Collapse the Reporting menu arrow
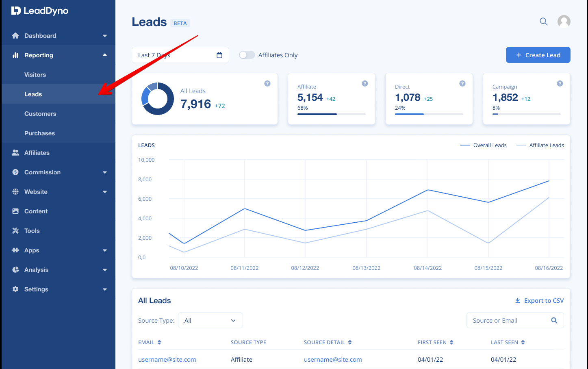Screen dimensions: 588x369 coord(105,55)
